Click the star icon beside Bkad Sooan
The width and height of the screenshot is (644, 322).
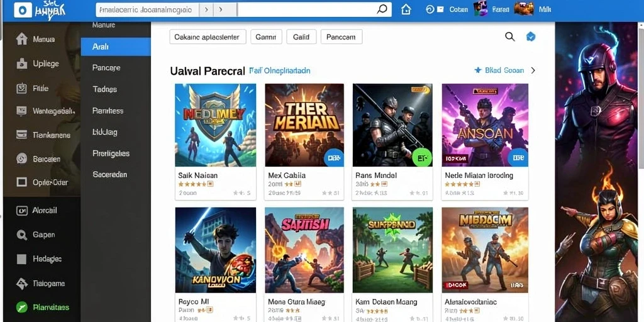coord(478,70)
